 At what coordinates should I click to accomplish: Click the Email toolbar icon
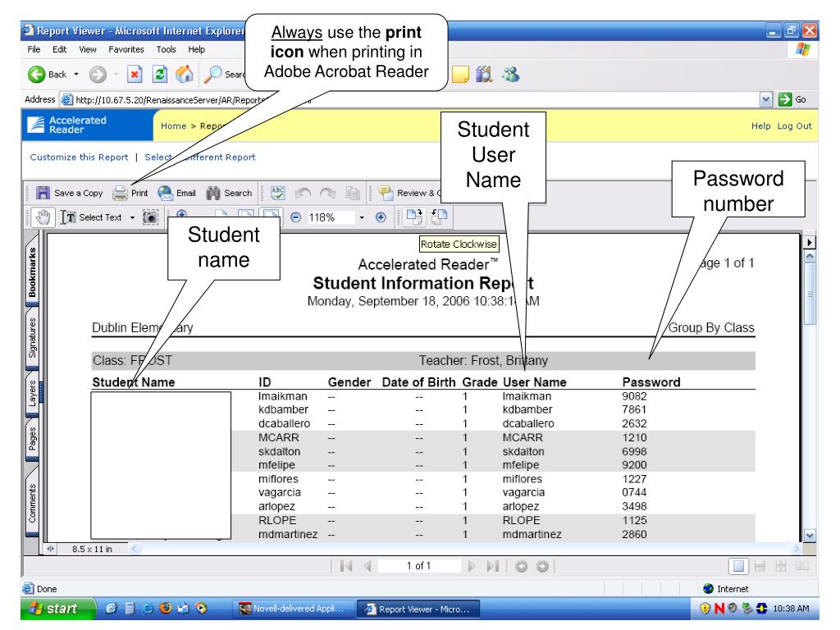coord(165,193)
